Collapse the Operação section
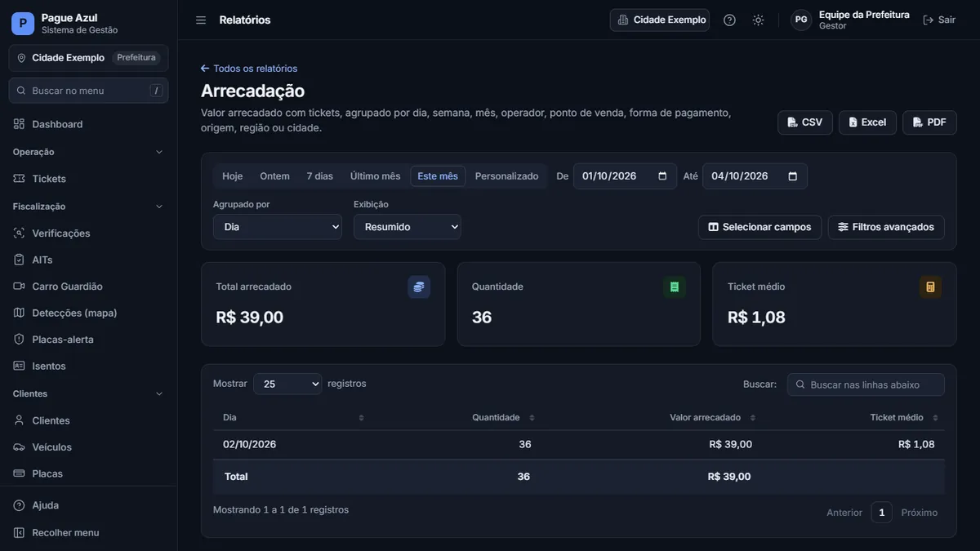 pyautogui.click(x=88, y=152)
